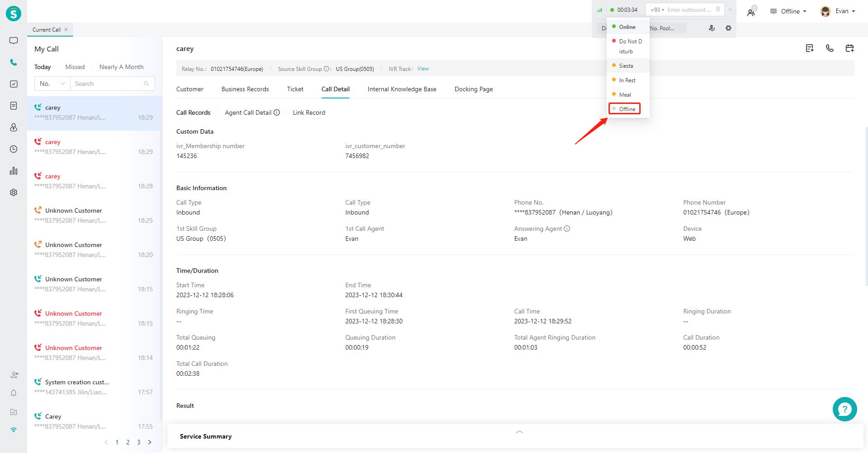Open the statistics bar chart sidebar icon

click(14, 171)
